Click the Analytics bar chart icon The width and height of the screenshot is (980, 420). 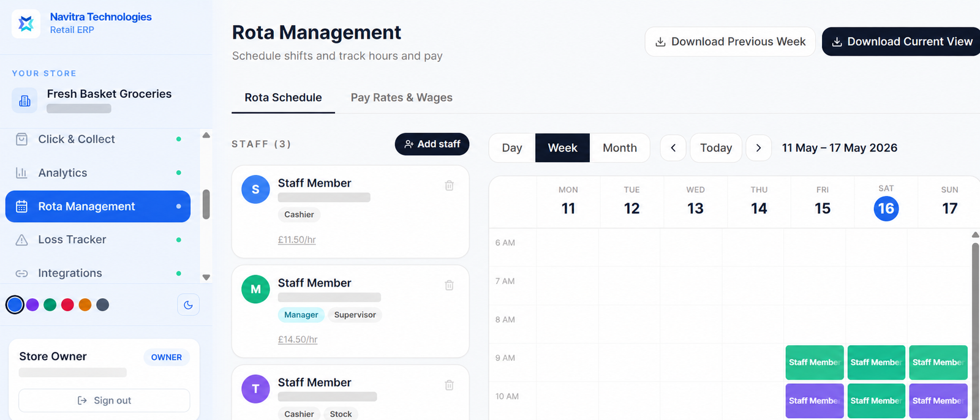21,173
